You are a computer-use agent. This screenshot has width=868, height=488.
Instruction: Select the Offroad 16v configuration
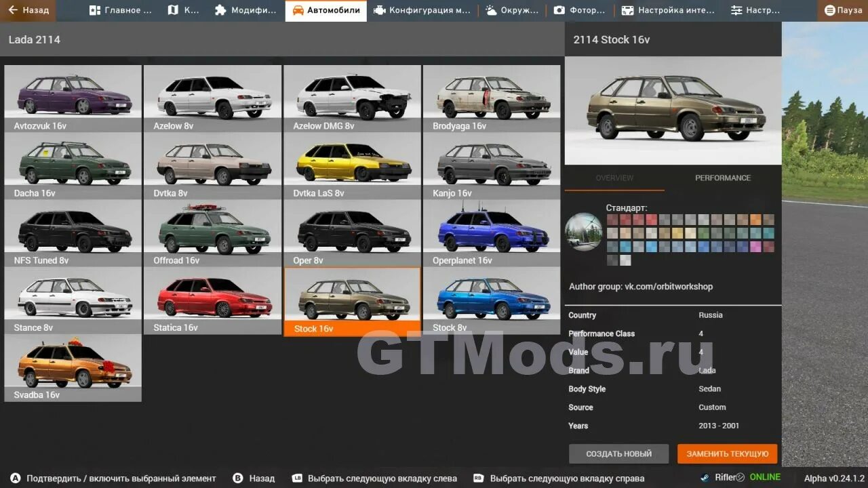pos(212,232)
